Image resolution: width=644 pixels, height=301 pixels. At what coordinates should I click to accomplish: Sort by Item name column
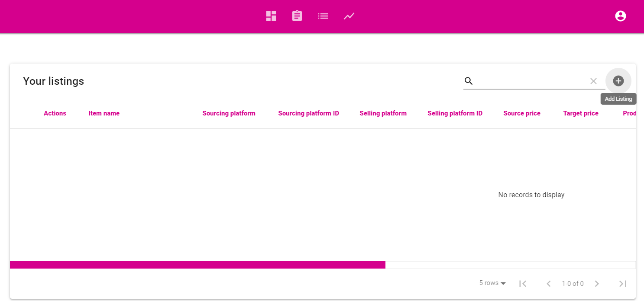[x=104, y=113]
